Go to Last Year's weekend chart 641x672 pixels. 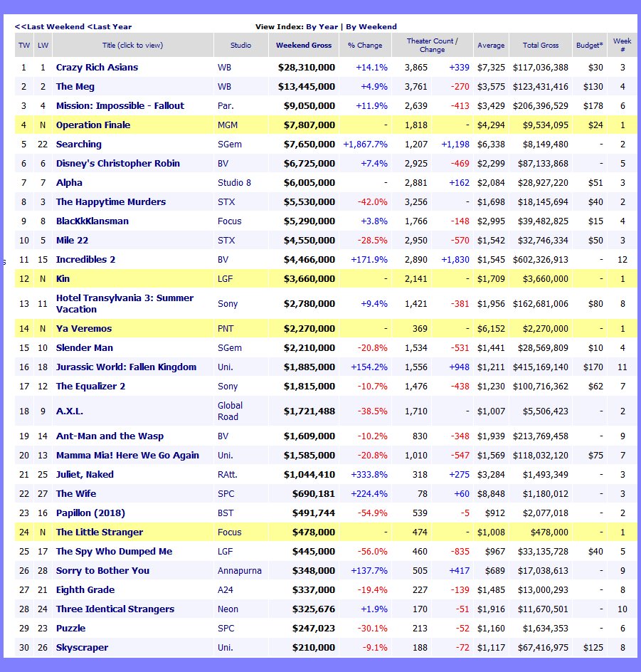pyautogui.click(x=110, y=26)
